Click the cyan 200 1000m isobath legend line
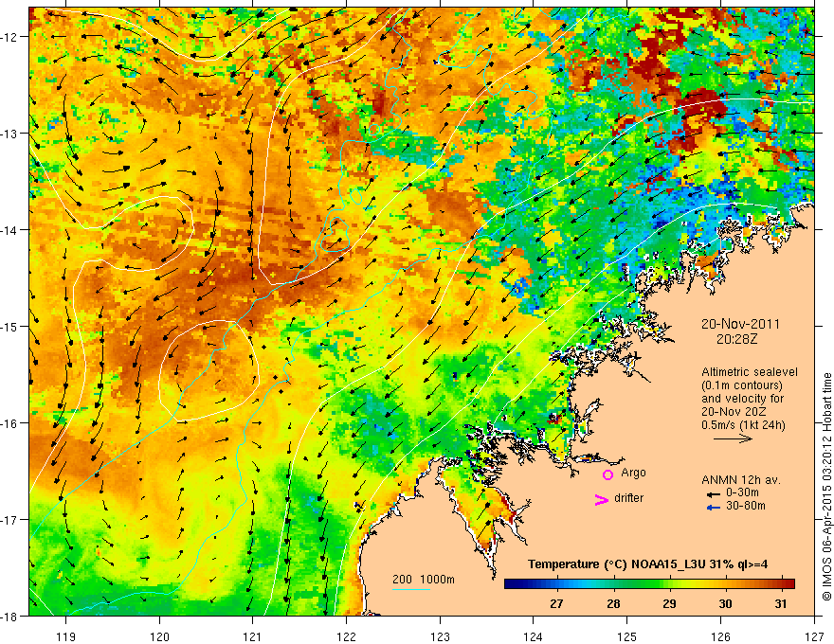The height and width of the screenshot is (644, 834). (411, 589)
